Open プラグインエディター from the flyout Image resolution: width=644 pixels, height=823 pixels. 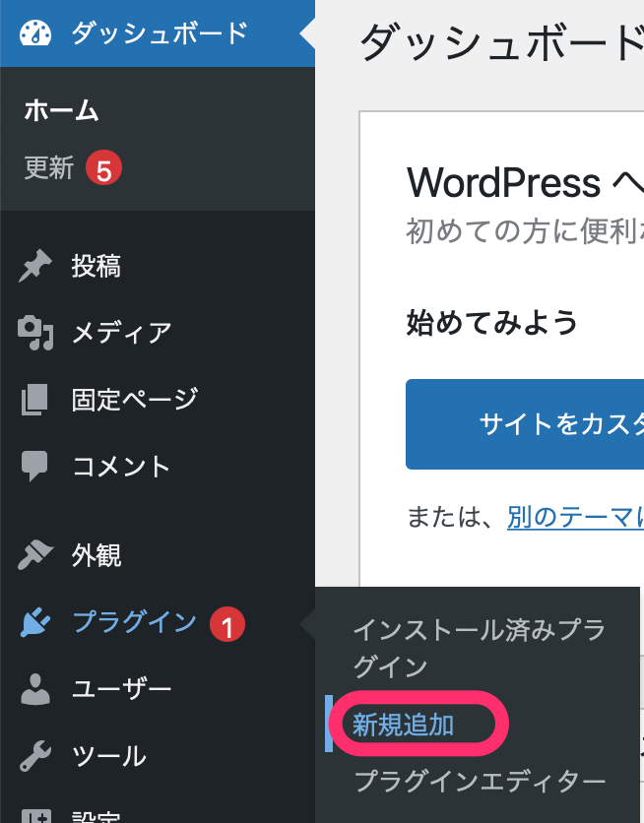(x=479, y=782)
